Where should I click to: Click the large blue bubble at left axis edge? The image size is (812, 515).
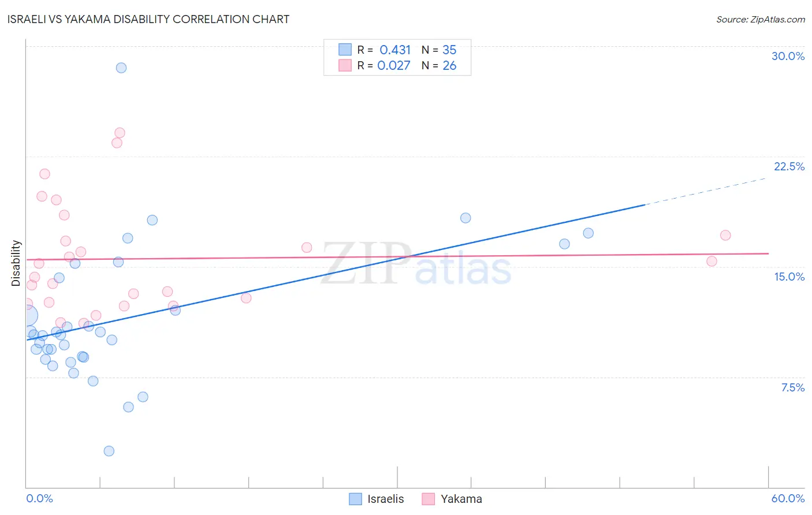tap(27, 316)
